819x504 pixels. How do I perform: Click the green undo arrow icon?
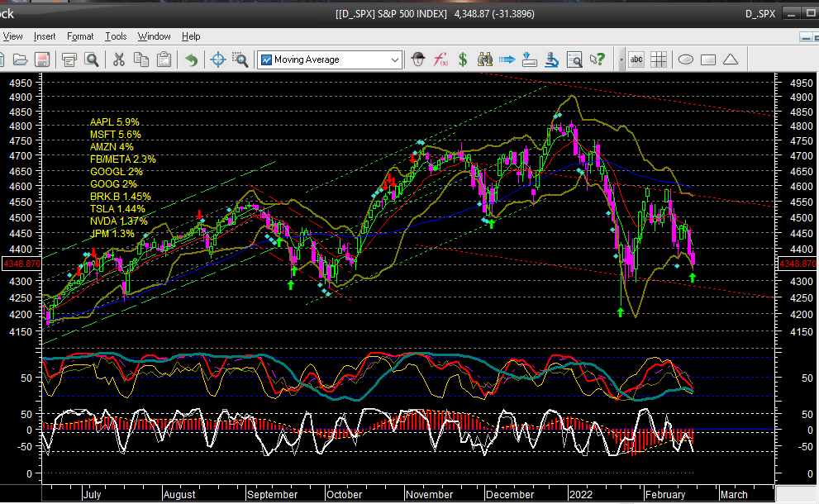click(191, 59)
